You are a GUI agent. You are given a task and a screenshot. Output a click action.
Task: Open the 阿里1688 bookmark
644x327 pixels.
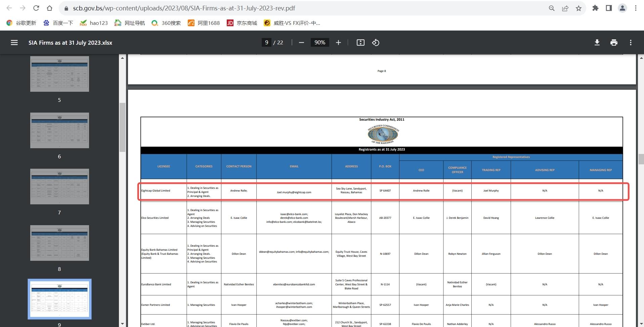204,23
